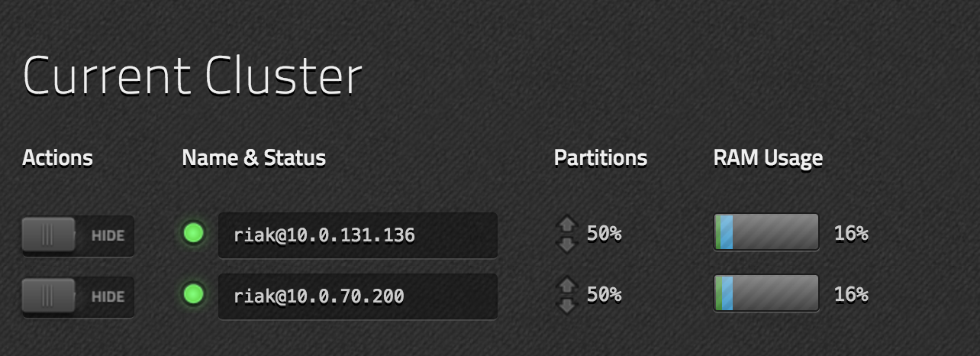The image size is (980, 356).
Task: Select the riak@10.0.131.136 node name field
Action: [357, 235]
